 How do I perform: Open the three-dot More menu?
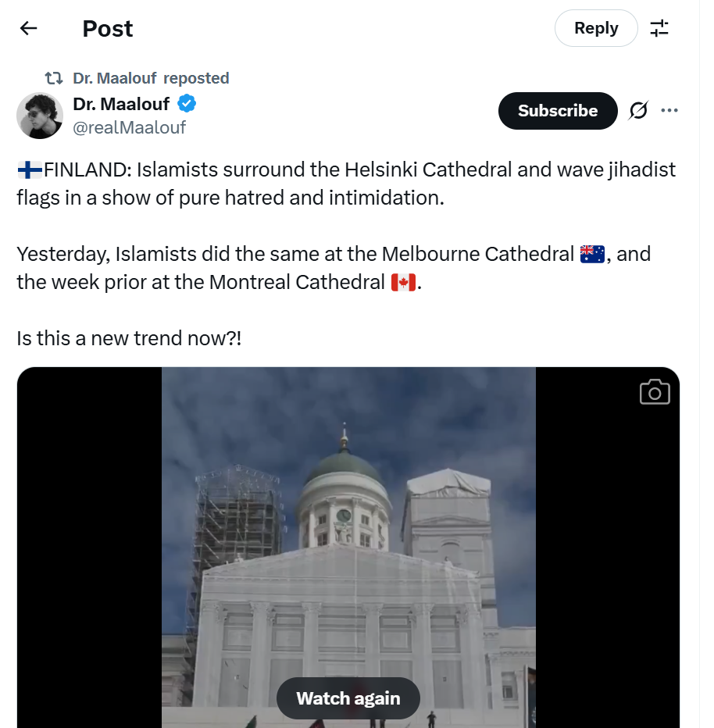pos(669,111)
